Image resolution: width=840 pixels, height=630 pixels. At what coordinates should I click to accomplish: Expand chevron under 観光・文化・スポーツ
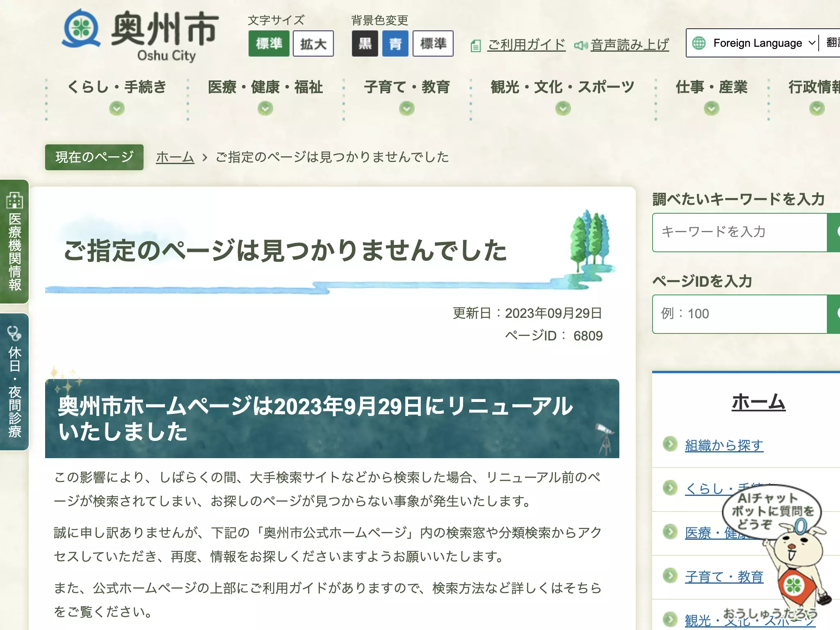[x=563, y=109]
